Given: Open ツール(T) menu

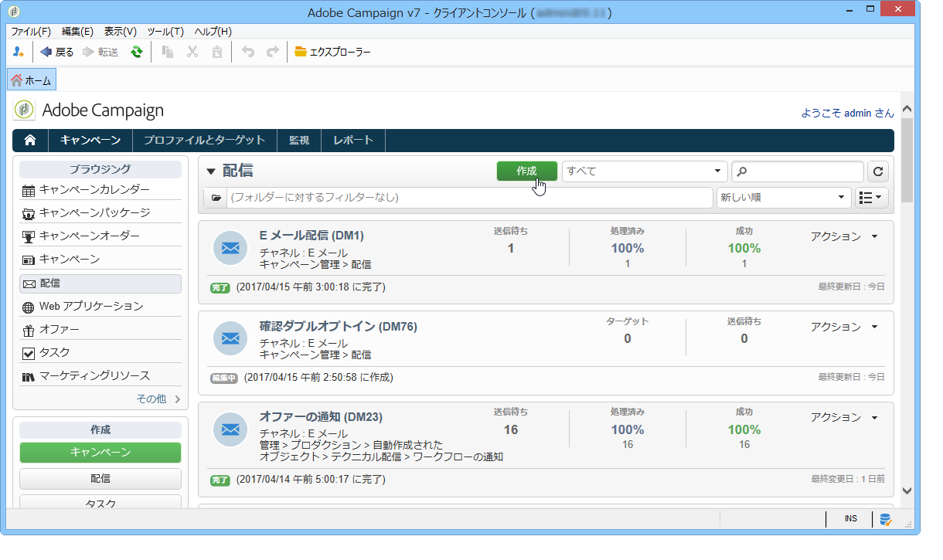Looking at the screenshot, I should click(165, 32).
